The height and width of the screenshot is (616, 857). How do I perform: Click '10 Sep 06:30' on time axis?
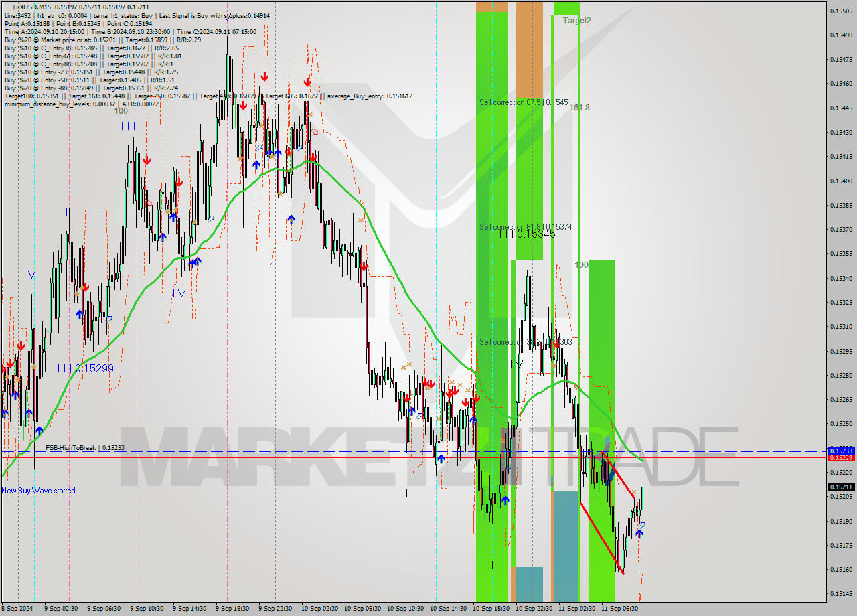coord(362,609)
